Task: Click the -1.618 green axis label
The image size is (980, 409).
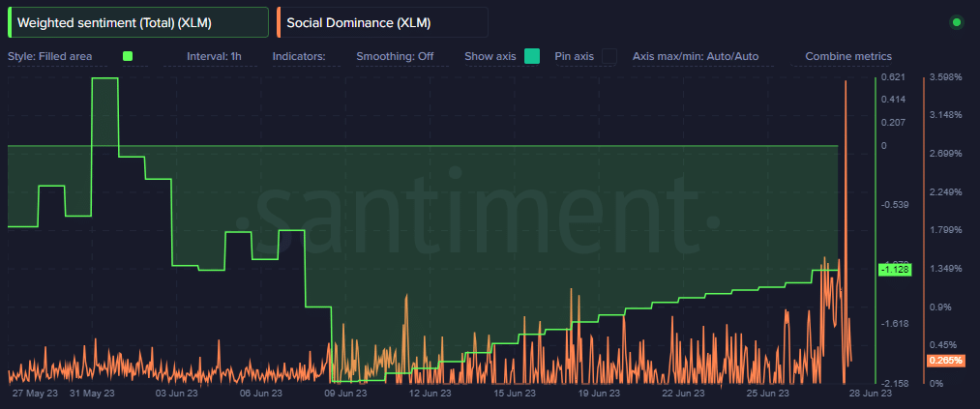Action: click(893, 324)
